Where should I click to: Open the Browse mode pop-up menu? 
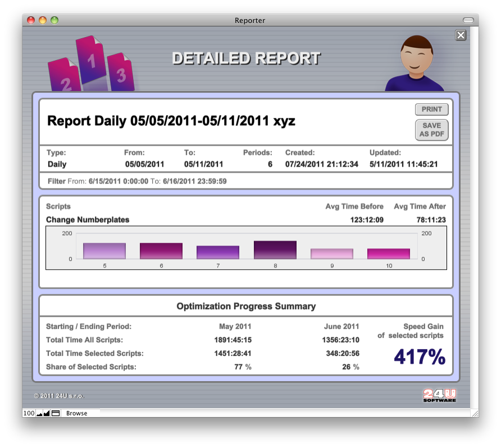pos(77,413)
